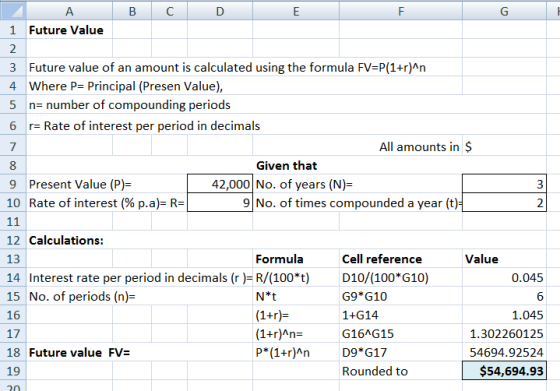Viewport: 560px width, 391px height.
Task: Select the 1.045 value cell
Action: click(504, 315)
